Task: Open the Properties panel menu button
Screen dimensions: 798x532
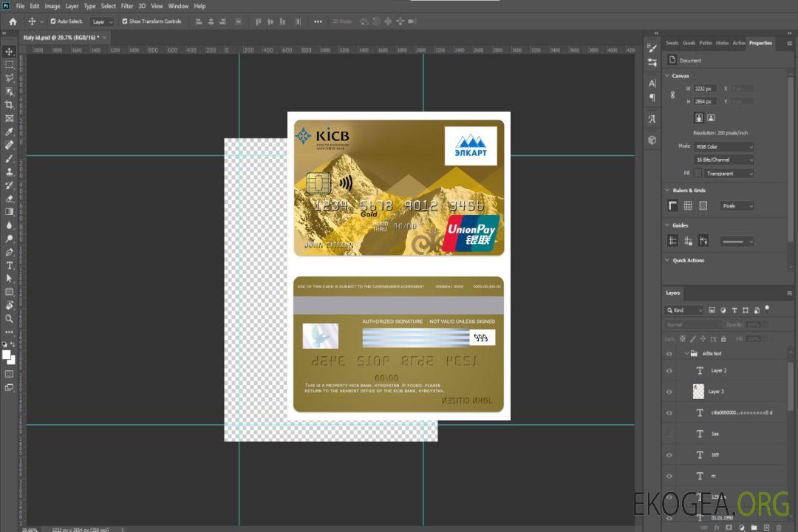Action: [789, 44]
